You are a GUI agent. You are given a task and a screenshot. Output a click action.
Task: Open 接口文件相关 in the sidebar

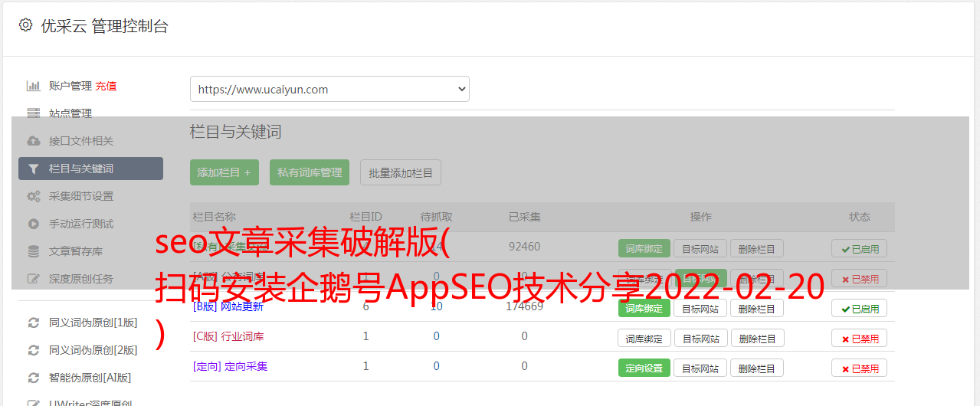pos(81,141)
